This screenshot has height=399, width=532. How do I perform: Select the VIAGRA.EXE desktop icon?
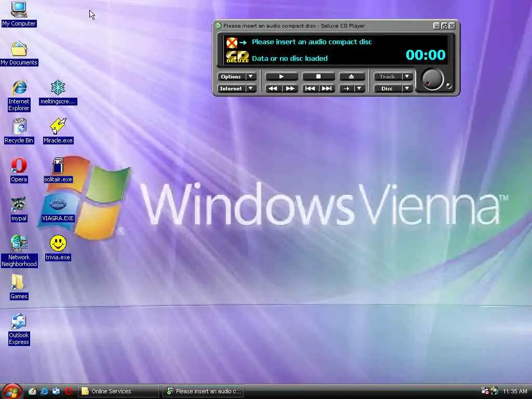tap(58, 209)
